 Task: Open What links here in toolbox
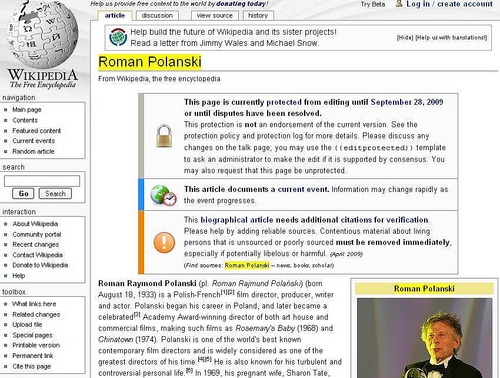[34, 304]
